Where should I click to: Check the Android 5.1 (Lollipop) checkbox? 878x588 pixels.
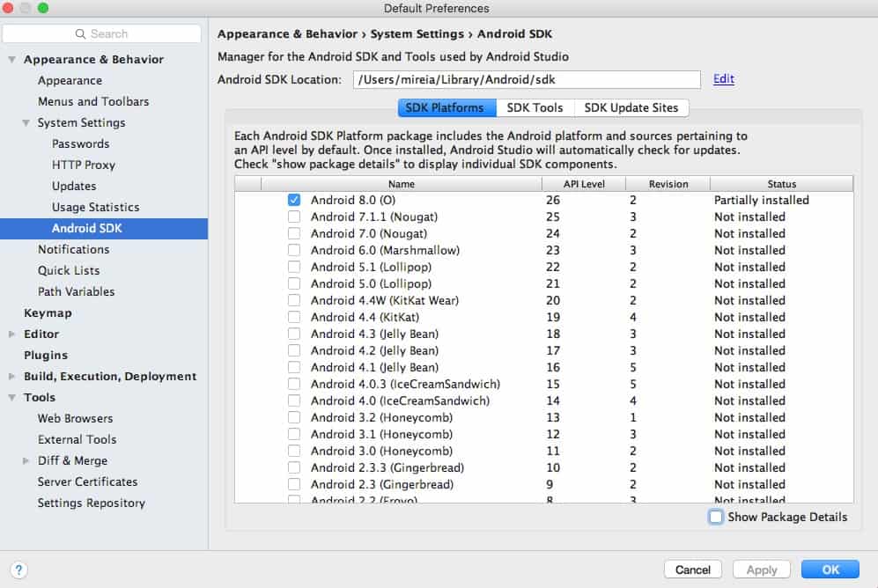coord(294,267)
